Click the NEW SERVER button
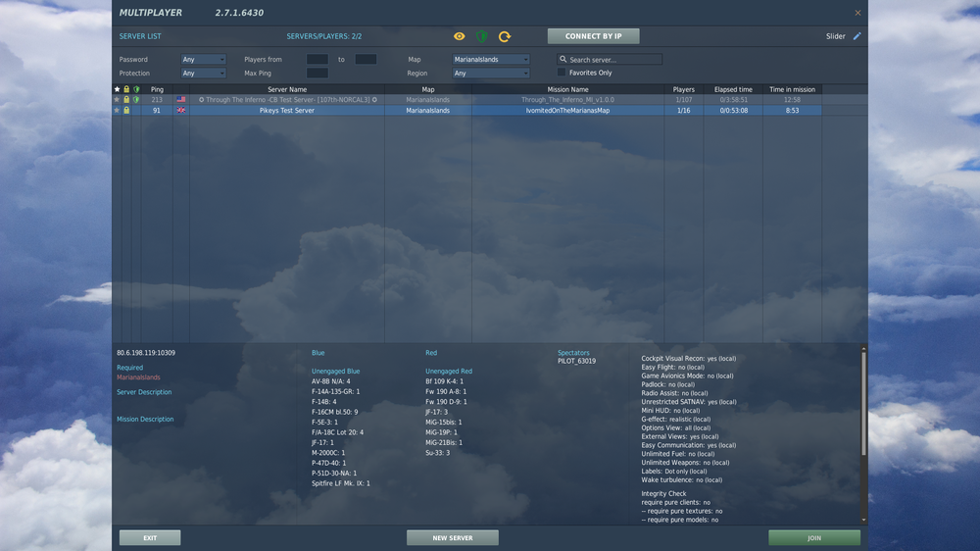Image resolution: width=980 pixels, height=551 pixels. (x=453, y=538)
